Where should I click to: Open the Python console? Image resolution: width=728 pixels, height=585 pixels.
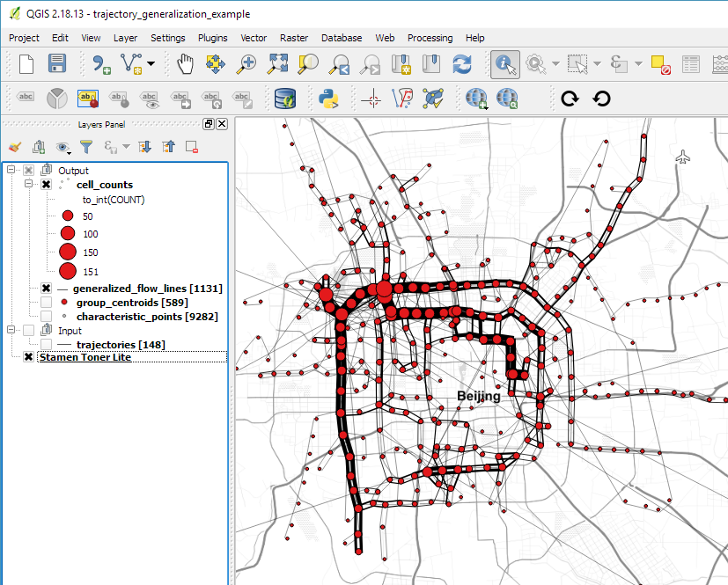tap(329, 99)
